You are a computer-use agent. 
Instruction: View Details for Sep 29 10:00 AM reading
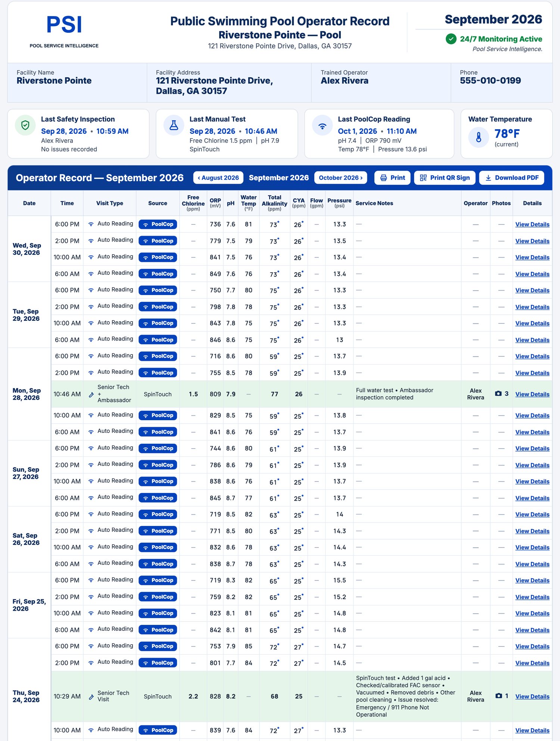pyautogui.click(x=532, y=323)
